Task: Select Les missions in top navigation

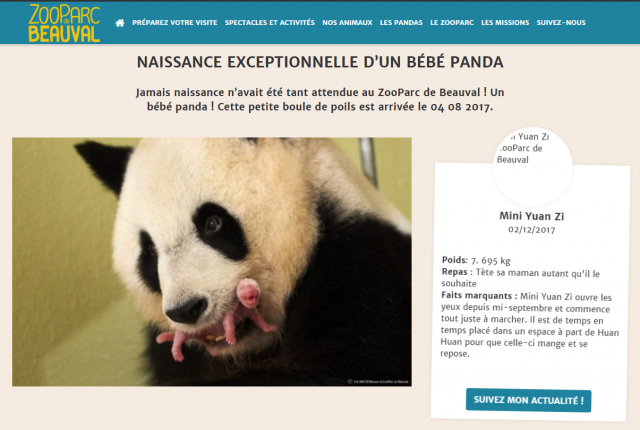Action: [x=505, y=23]
